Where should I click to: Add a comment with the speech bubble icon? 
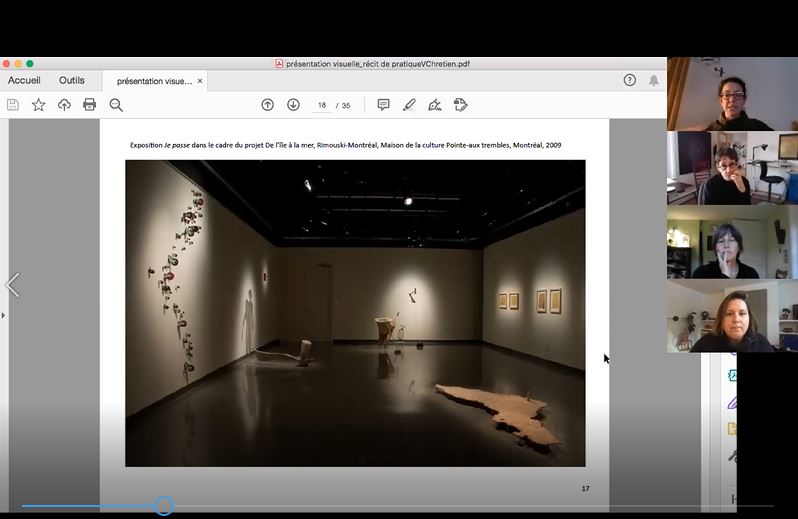[x=383, y=105]
